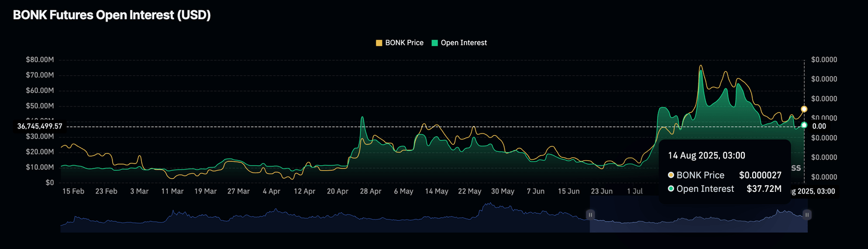Screen dimensions: 868x249
Task: Click the 28 Apr date axis label
Action: (x=371, y=191)
